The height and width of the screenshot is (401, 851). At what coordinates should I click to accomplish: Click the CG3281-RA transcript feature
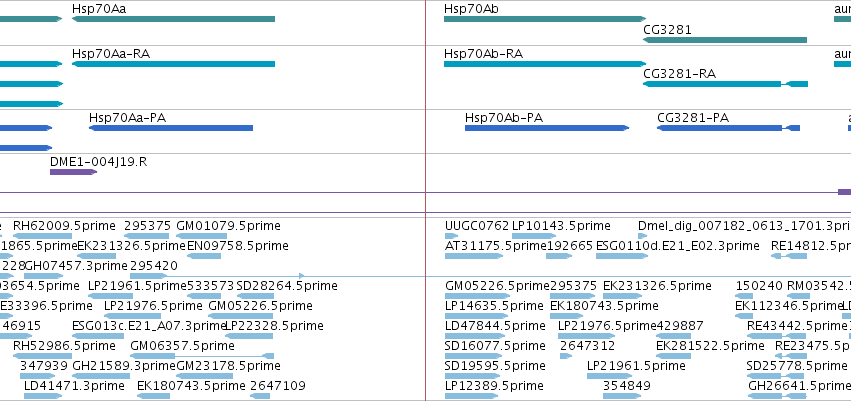coord(725,84)
